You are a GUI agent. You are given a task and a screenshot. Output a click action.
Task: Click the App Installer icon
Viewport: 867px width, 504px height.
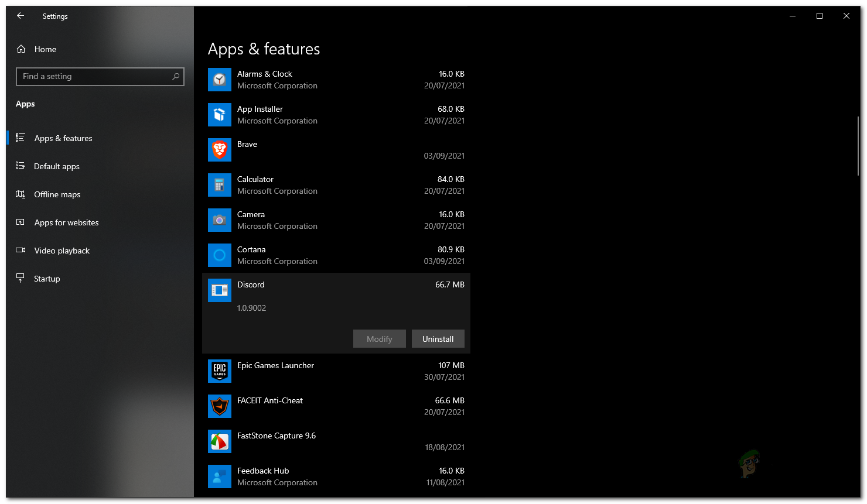click(220, 115)
